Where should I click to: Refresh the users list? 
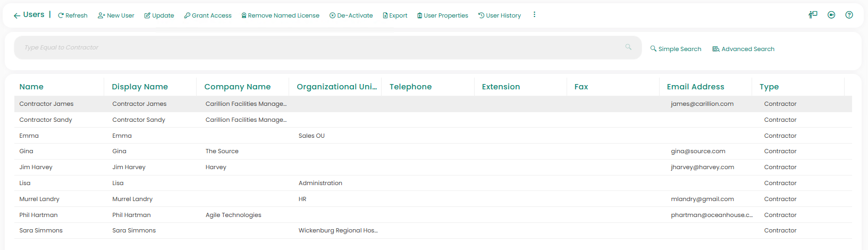(x=73, y=15)
